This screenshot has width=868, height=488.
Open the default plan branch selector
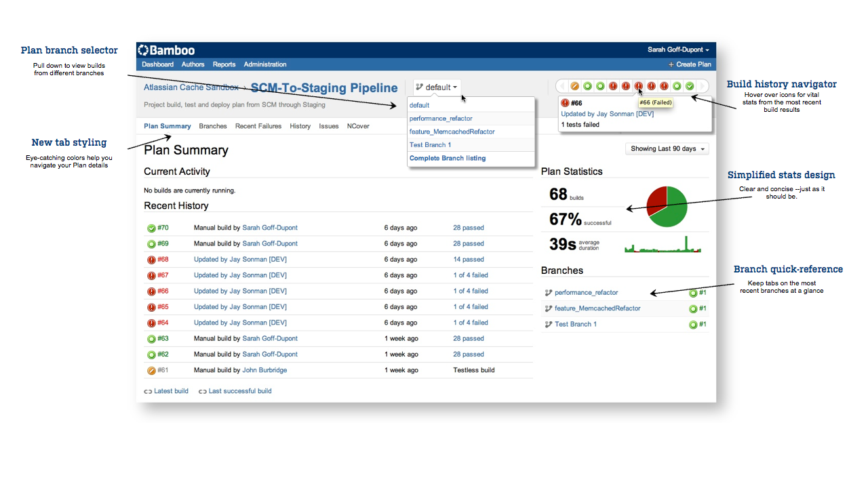(x=437, y=87)
